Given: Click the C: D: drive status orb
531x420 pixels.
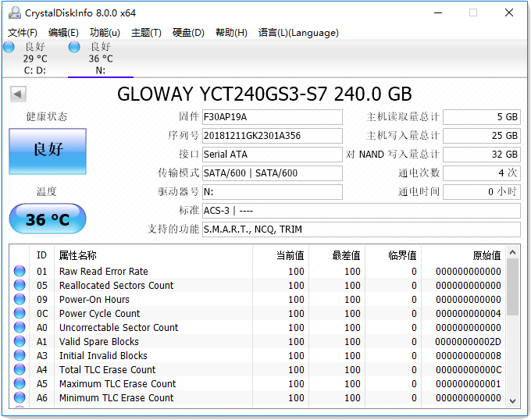Looking at the screenshot, I should click(9, 47).
